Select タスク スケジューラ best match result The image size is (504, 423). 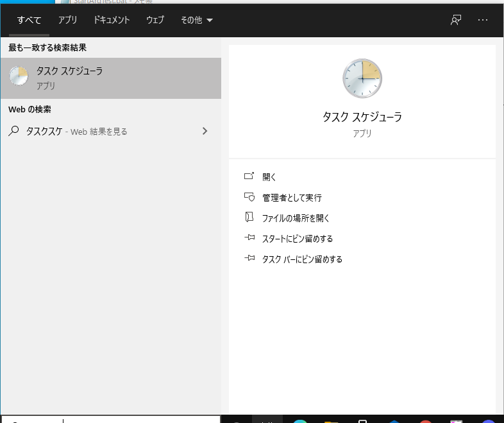point(111,78)
